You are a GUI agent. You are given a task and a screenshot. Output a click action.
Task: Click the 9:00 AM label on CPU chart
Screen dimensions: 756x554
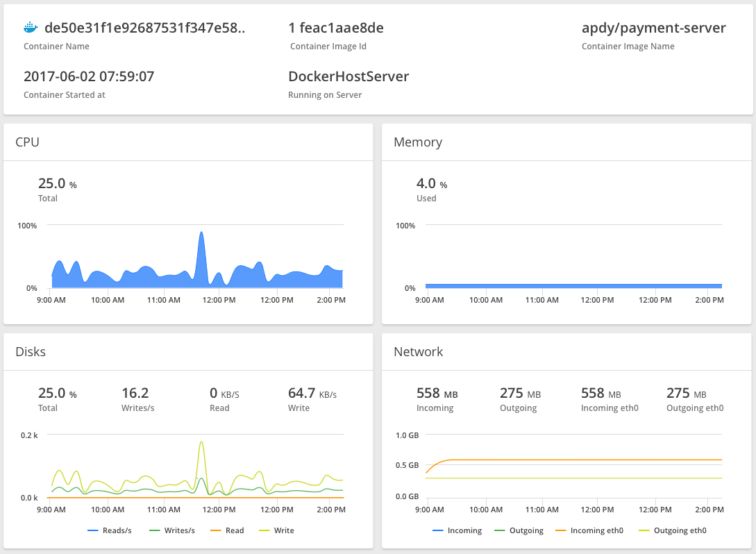tap(51, 300)
